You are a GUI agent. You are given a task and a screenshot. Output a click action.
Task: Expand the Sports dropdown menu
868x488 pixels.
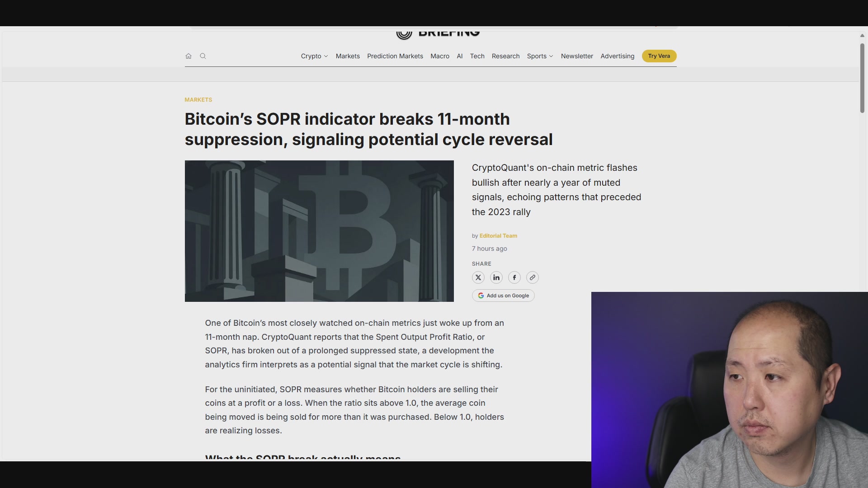click(x=540, y=56)
